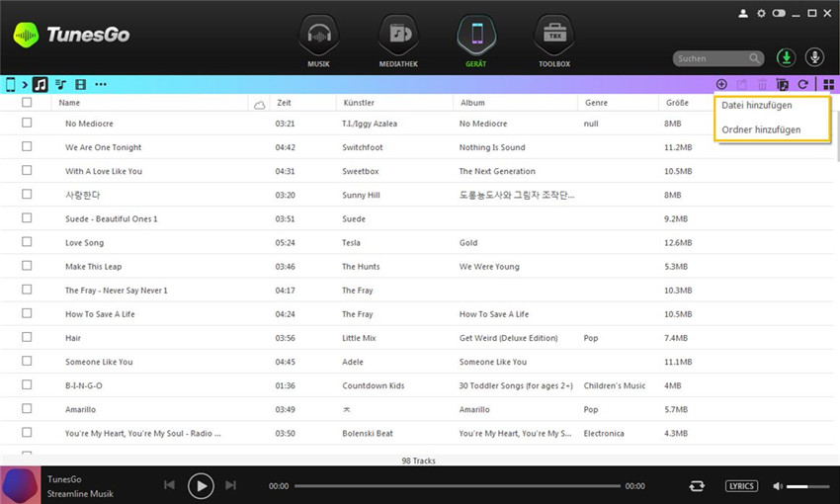
Task: Check the Amarillo track checkbox
Action: (x=27, y=409)
